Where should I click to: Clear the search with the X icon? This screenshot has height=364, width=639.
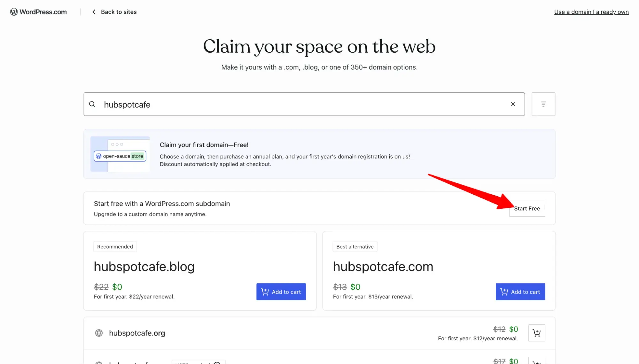[513, 104]
